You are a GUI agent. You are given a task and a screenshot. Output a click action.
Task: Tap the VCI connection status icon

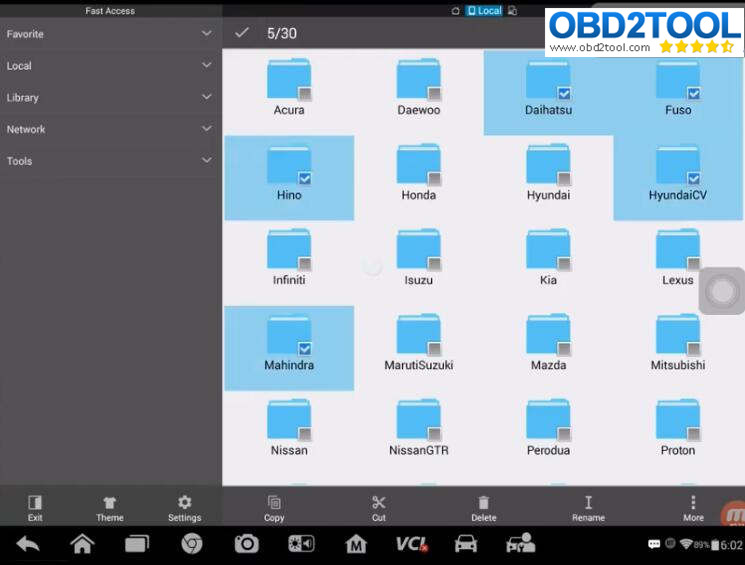(412, 544)
